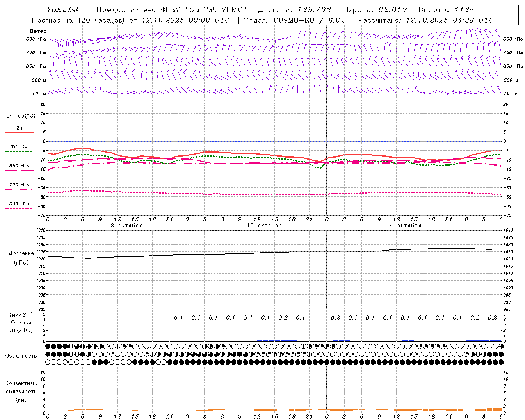Click the '500 гПа' temperature legend entry
Screen dimensions: 525x420
pyautogui.click(x=19, y=204)
